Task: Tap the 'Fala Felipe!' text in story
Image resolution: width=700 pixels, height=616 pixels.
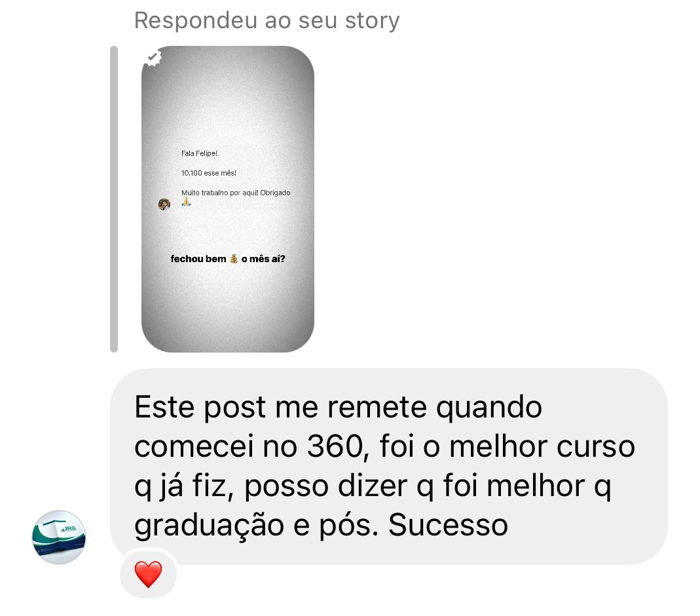Action: pyautogui.click(x=199, y=153)
